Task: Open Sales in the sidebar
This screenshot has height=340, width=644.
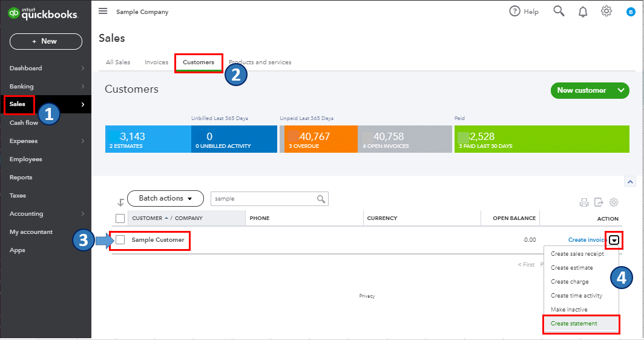Action: [17, 104]
